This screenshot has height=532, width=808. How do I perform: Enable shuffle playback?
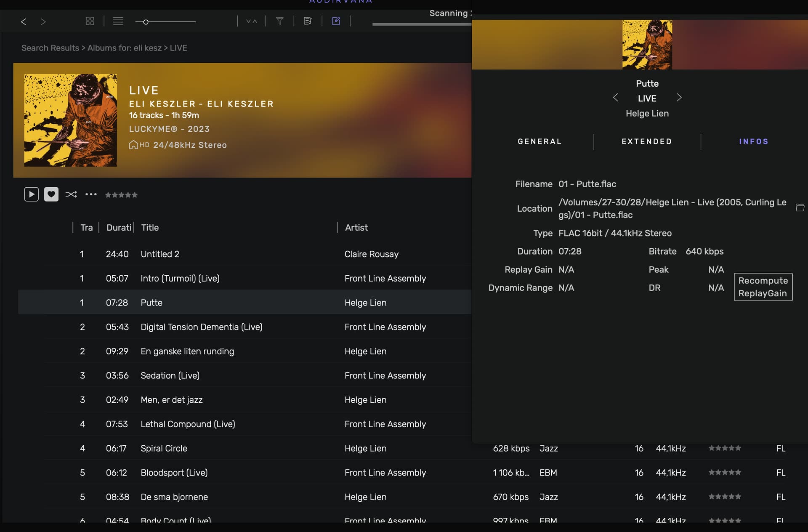(x=71, y=194)
